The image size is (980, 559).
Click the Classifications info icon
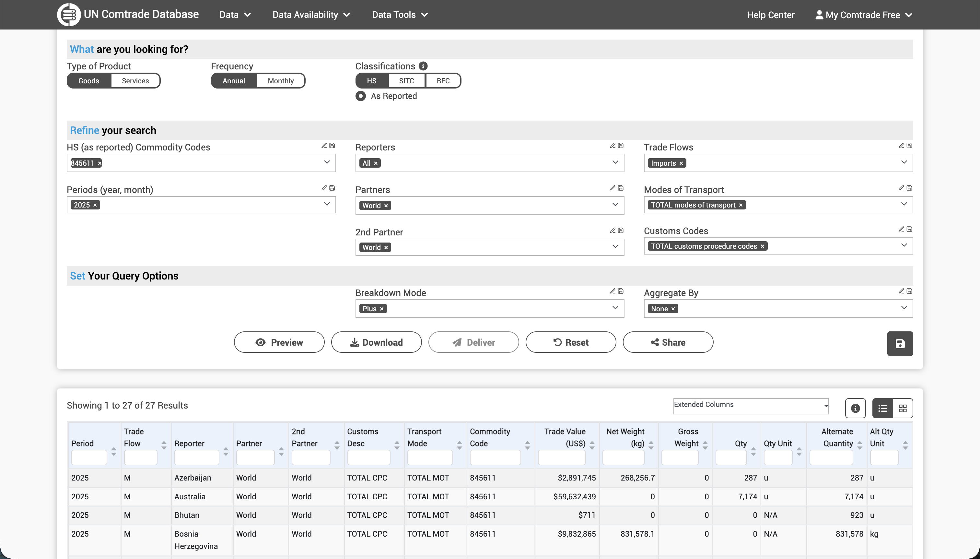click(423, 66)
